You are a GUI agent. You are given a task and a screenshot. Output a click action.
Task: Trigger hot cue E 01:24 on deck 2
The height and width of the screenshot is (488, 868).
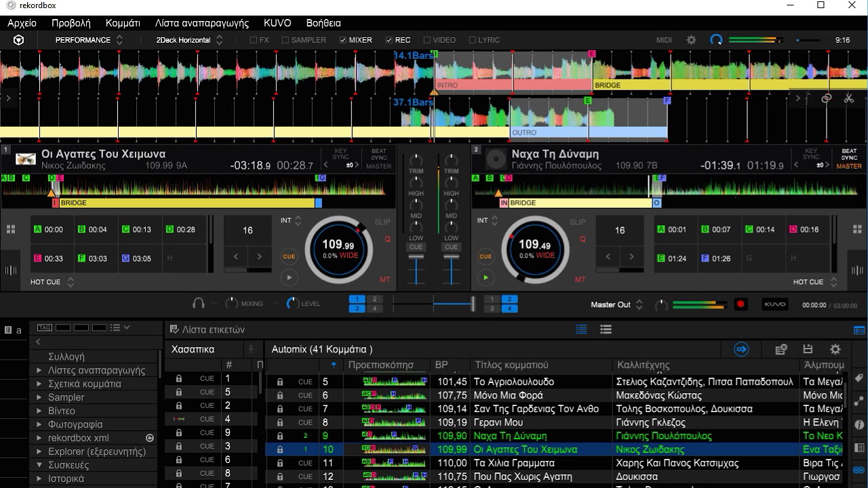pos(675,258)
